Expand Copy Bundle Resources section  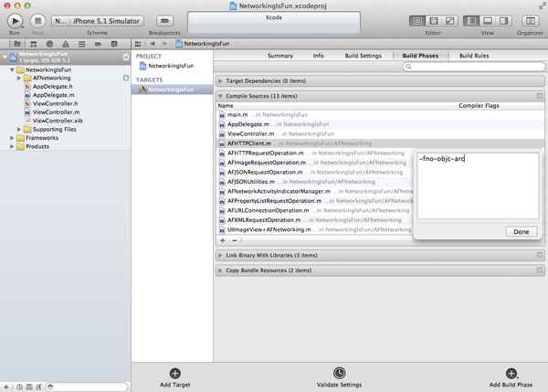[x=220, y=270]
